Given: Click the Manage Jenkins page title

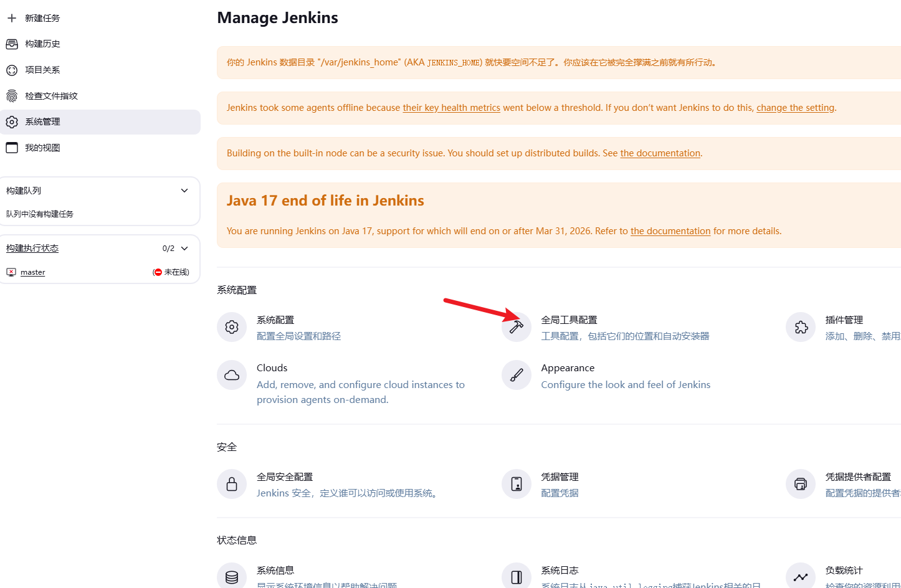Looking at the screenshot, I should click(277, 17).
